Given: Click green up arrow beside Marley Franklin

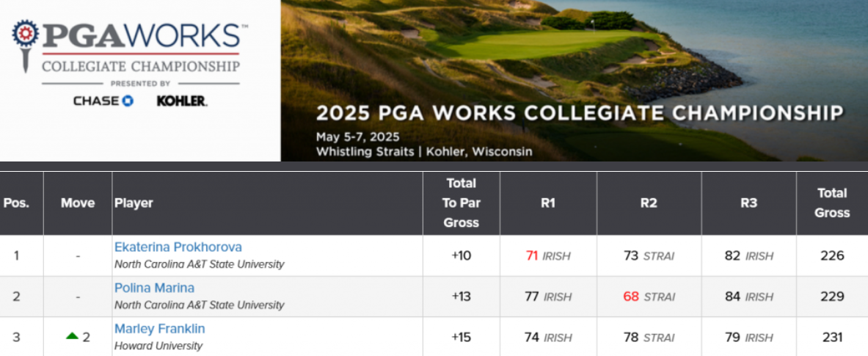Looking at the screenshot, I should [x=72, y=336].
